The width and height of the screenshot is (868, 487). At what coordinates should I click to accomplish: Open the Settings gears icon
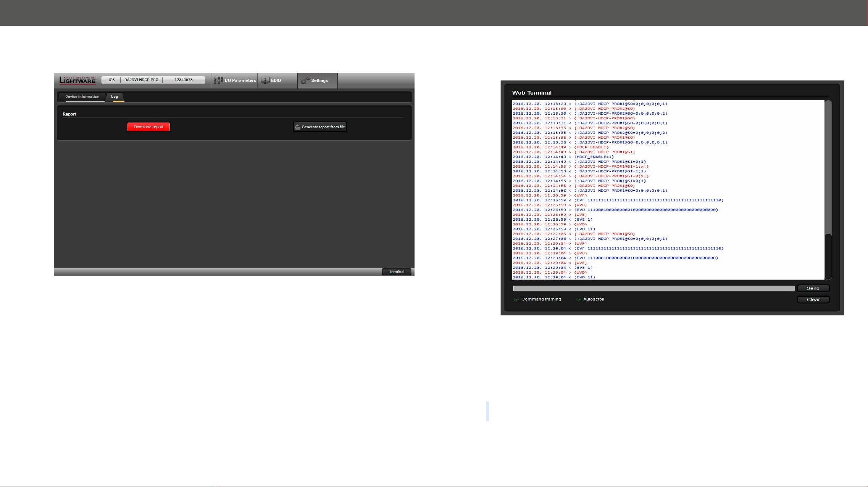305,80
